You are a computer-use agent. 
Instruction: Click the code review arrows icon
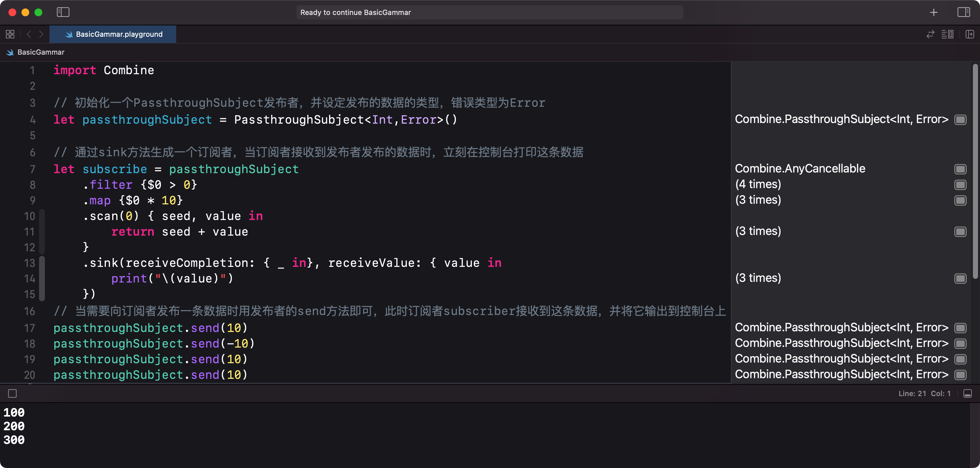(x=930, y=34)
